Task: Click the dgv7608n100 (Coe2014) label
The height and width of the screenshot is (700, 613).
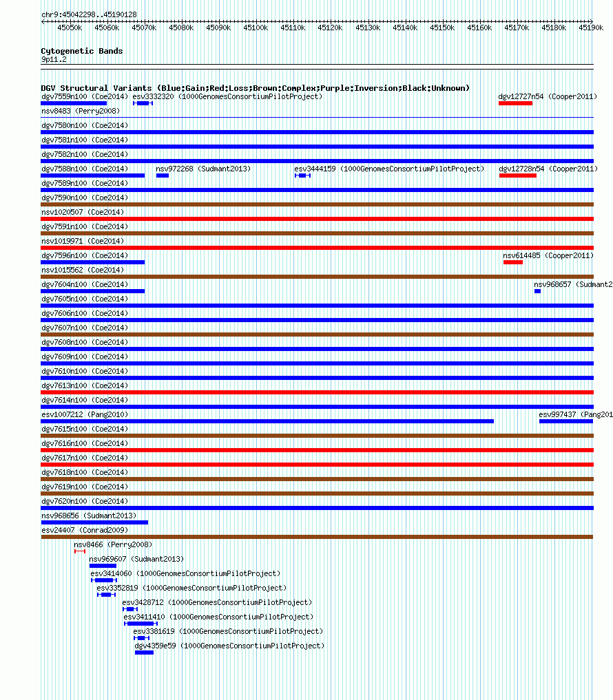Action: 85,342
